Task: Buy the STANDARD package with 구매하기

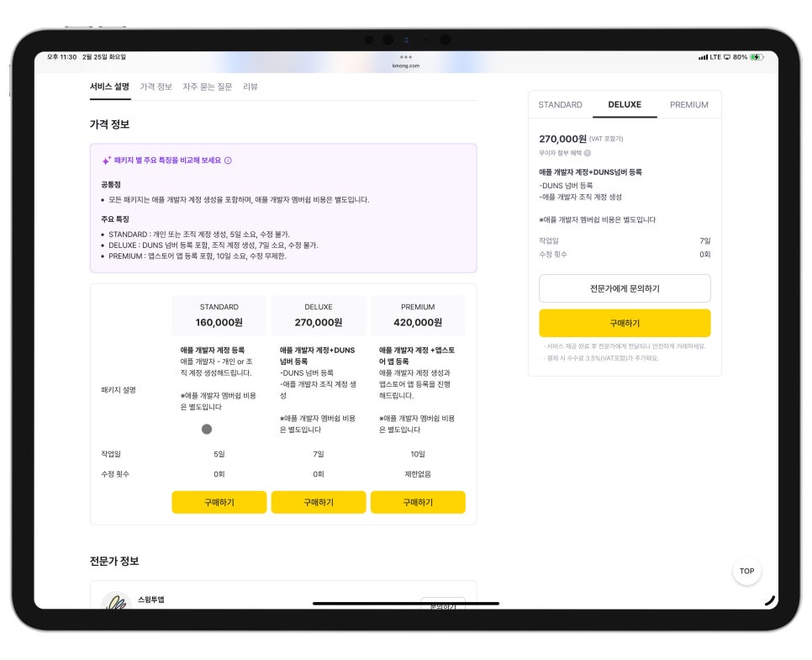Action: (x=219, y=503)
